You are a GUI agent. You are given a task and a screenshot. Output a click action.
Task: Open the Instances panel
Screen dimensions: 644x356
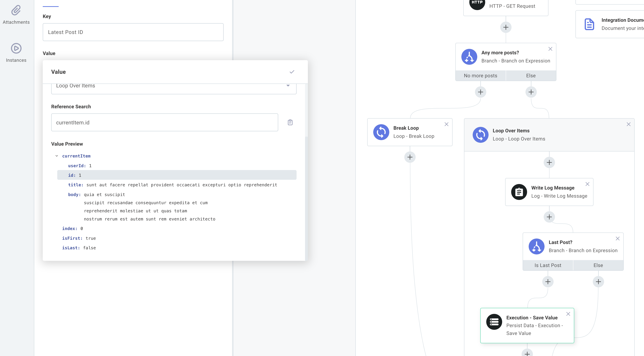click(16, 52)
